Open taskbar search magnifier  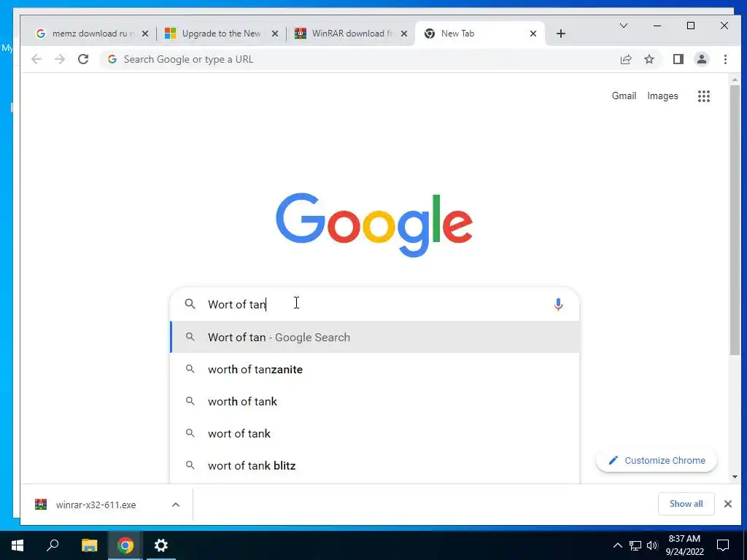(53, 545)
